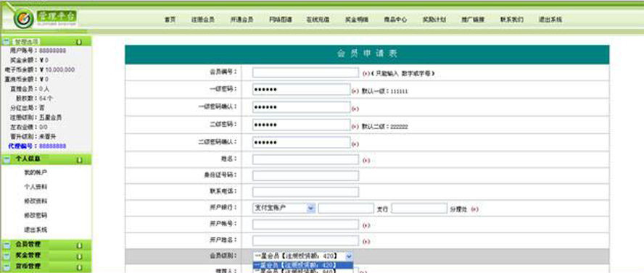Click the 联系电话 input field

tap(305, 192)
